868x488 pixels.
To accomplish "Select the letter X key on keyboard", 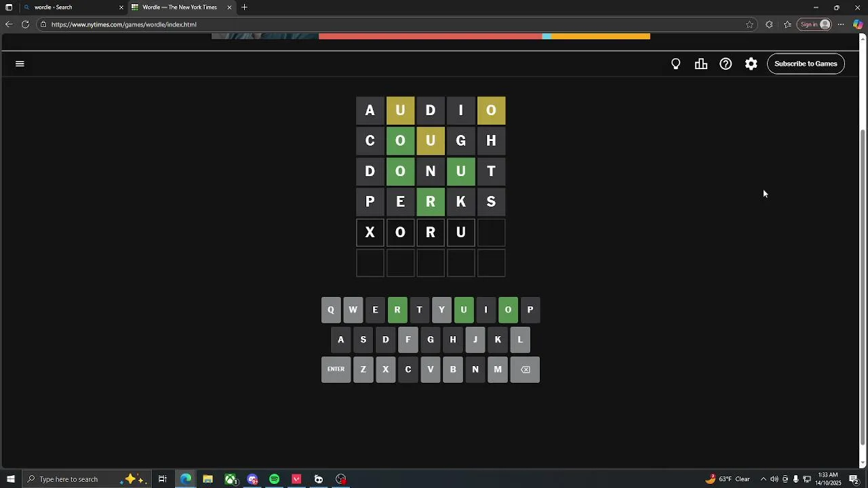I will [386, 369].
